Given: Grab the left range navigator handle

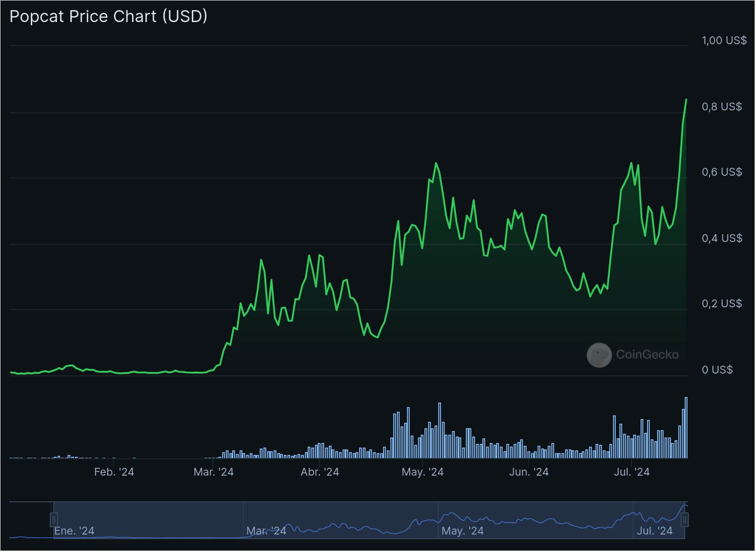Looking at the screenshot, I should click(54, 520).
